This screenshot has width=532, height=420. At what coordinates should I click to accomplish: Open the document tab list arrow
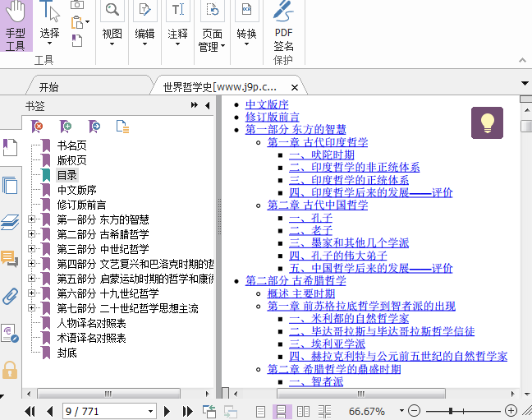click(525, 83)
